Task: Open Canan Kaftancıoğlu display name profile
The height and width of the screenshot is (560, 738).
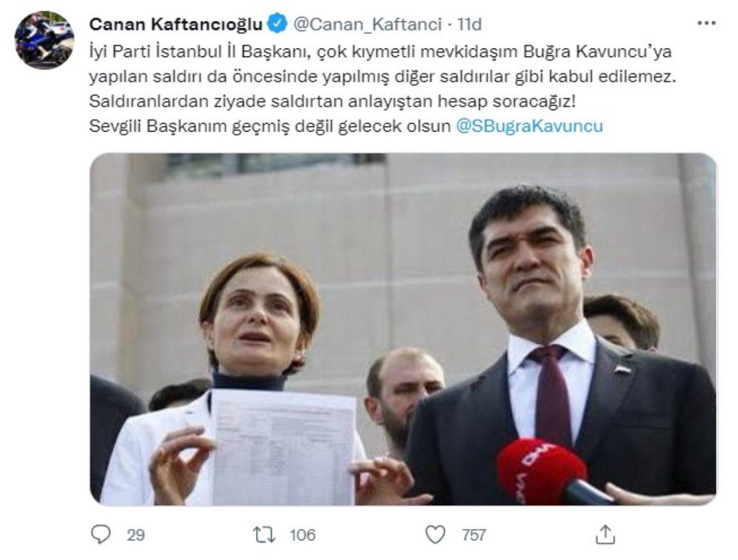Action: click(x=177, y=24)
